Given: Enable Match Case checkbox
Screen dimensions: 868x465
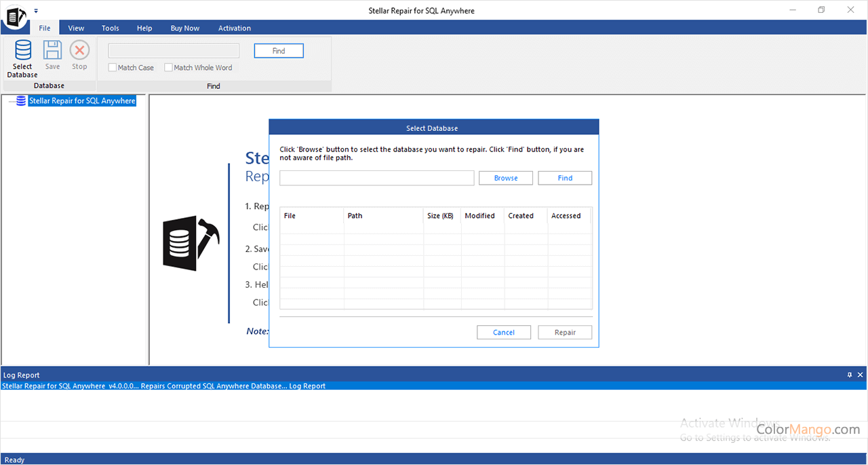Looking at the screenshot, I should (113, 68).
